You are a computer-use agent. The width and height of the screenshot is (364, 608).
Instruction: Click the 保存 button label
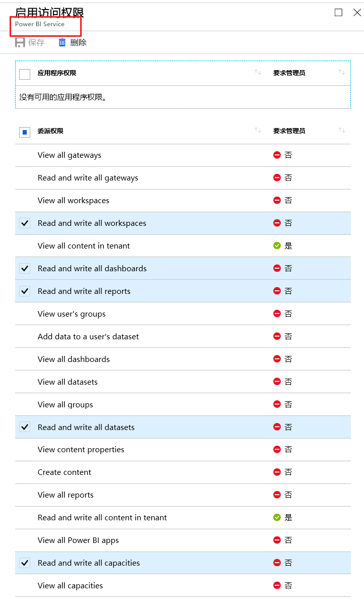[x=36, y=43]
